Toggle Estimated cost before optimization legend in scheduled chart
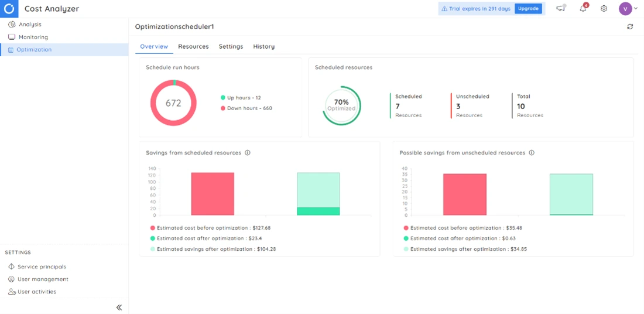Viewport: 644px width, 314px height. tap(210, 228)
